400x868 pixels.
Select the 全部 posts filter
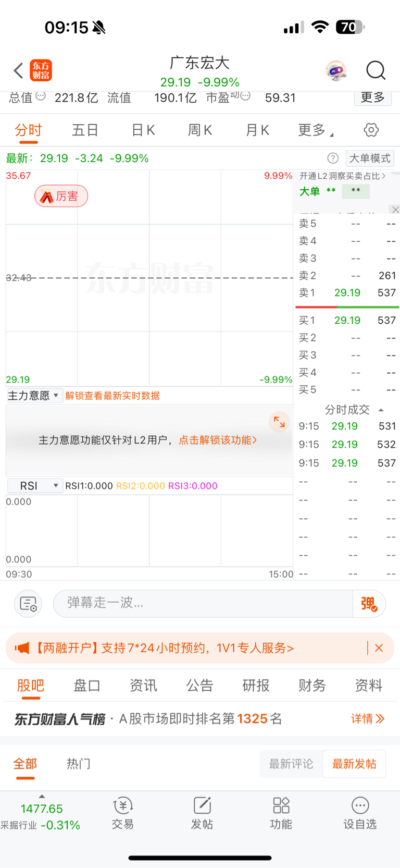pos(25,764)
